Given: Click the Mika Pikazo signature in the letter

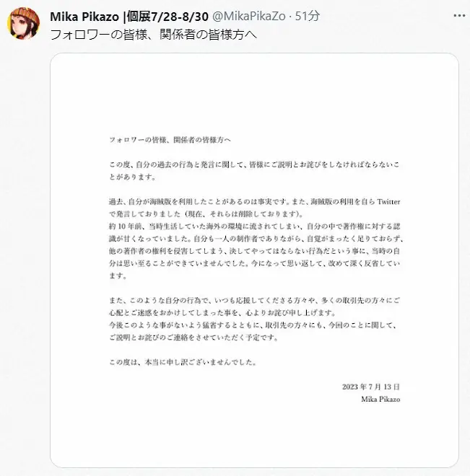Looking at the screenshot, I should click(380, 400).
